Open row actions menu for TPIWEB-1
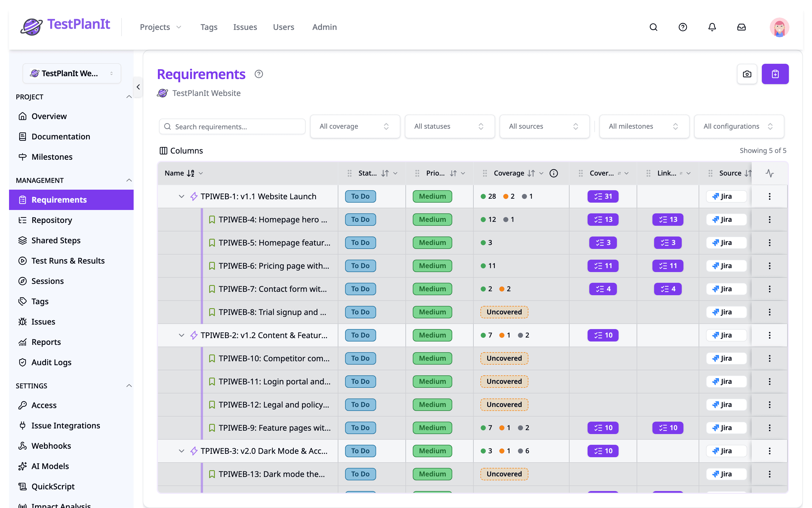This screenshot has width=812, height=508. (x=769, y=196)
